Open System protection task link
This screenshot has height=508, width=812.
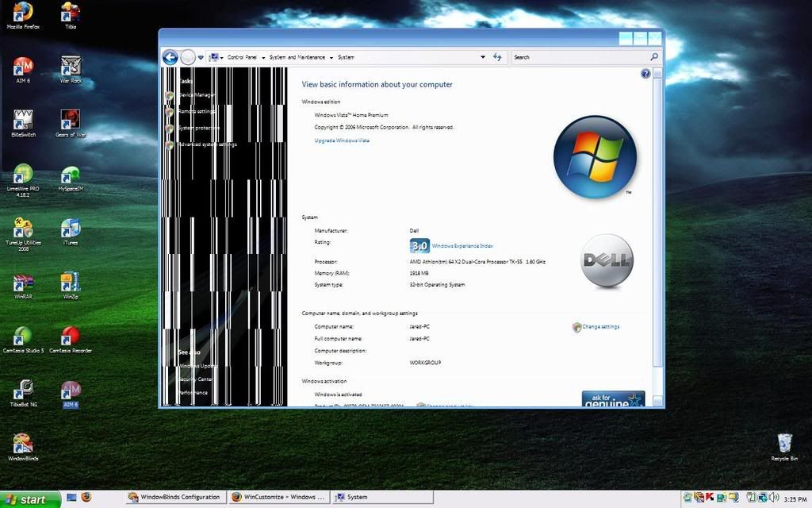[199, 128]
